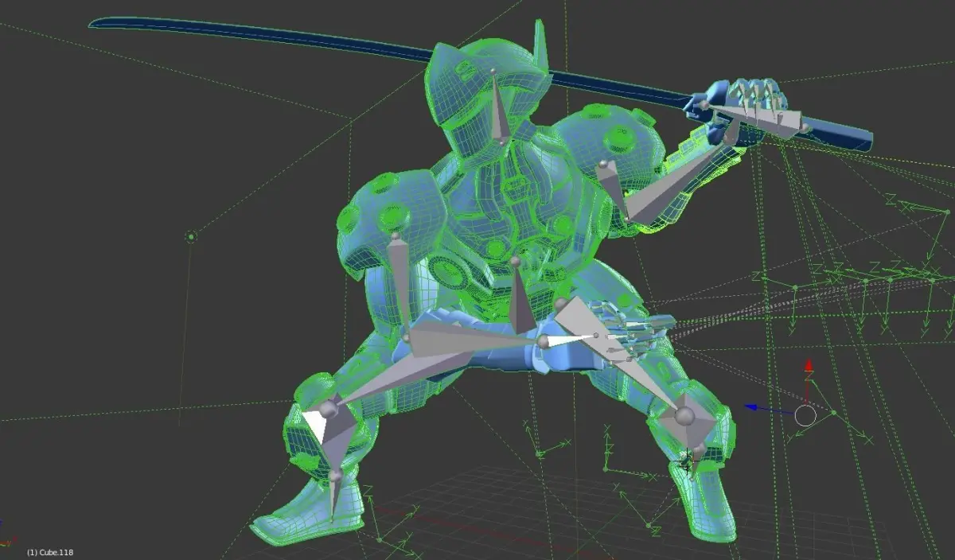
Task: Select the head bone inside the helmet
Action: [499, 107]
